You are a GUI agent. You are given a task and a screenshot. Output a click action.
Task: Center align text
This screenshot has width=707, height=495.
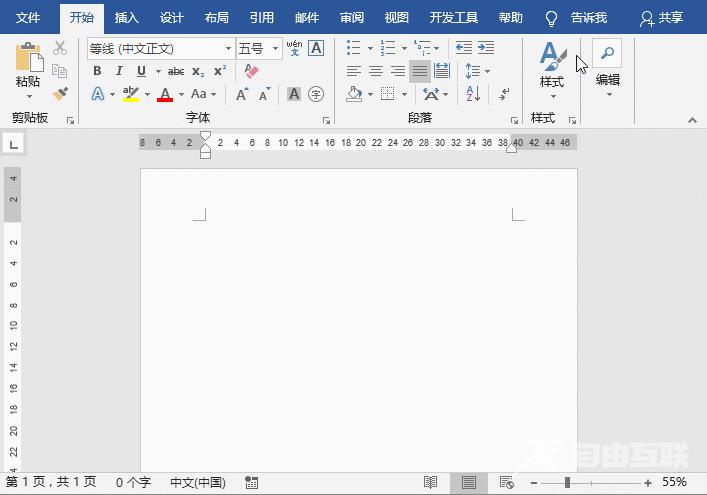click(x=376, y=71)
